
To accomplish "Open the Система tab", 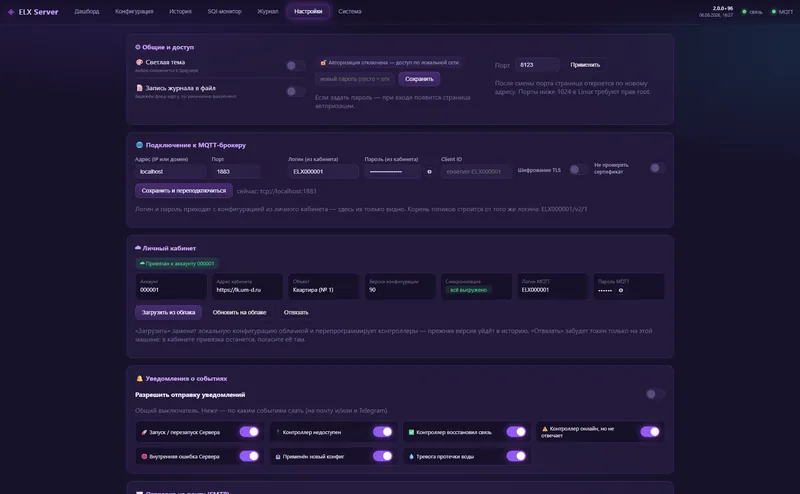I will [x=350, y=11].
